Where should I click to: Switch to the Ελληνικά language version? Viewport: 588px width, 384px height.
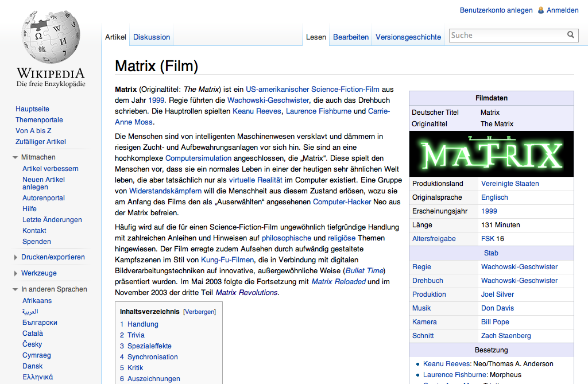pos(37,377)
